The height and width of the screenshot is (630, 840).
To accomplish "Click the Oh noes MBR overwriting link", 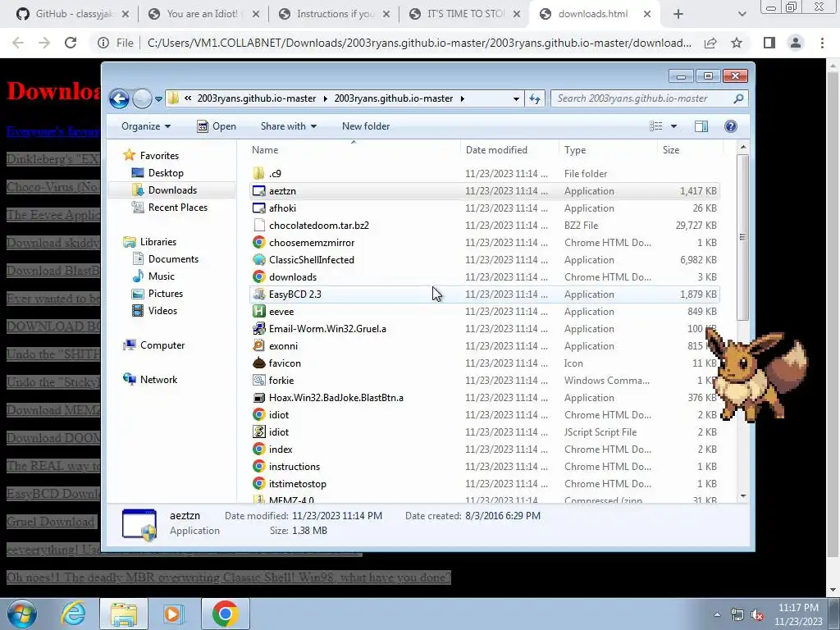I will click(229, 577).
